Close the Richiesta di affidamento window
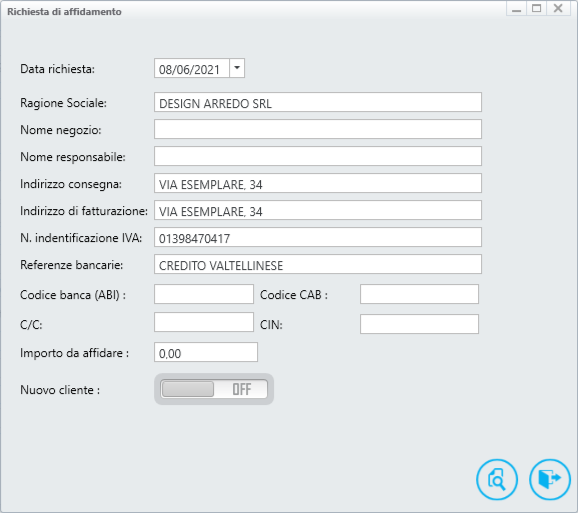578x513 pixels. click(x=558, y=8)
